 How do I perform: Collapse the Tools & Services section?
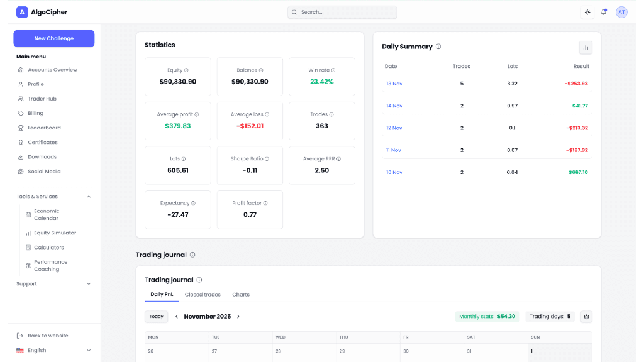[x=88, y=197]
